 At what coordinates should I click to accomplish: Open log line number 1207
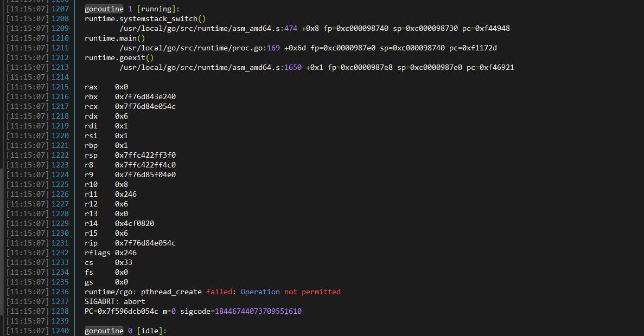pos(60,9)
